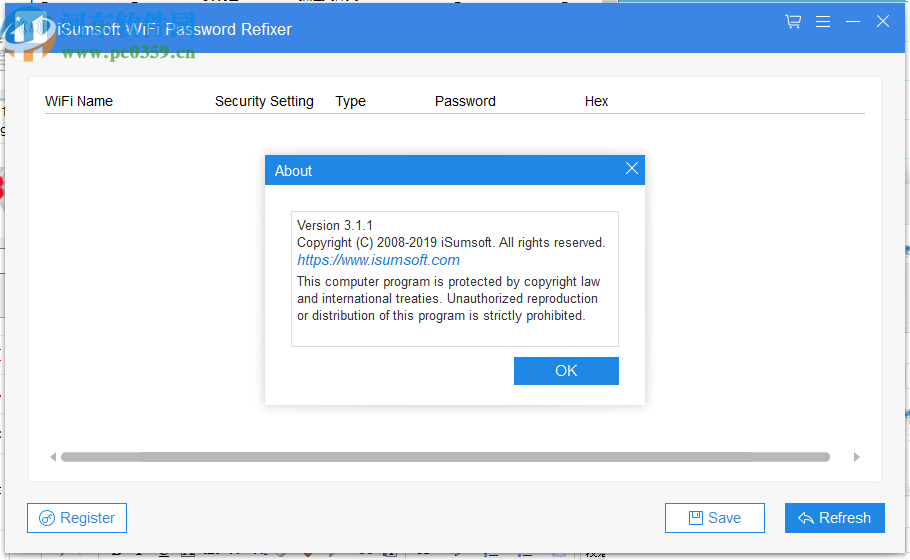Click the scrollbar left arrow
This screenshot has width=910, height=560.
(x=53, y=457)
